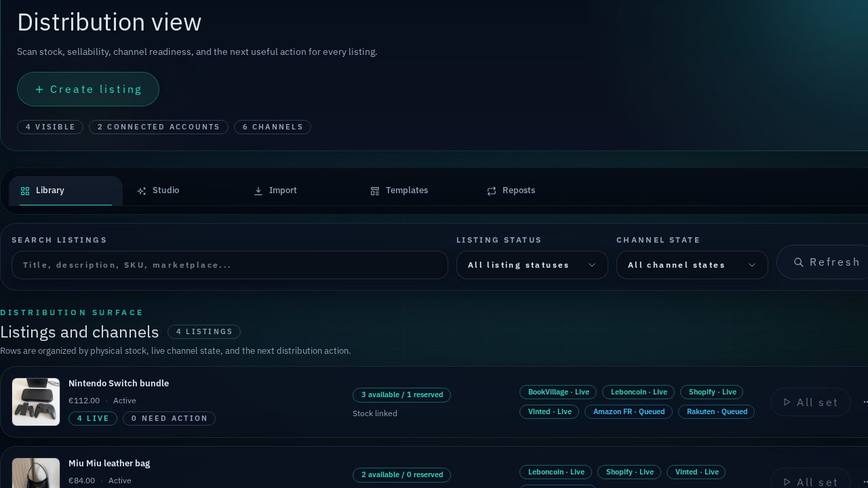Screen dimensions: 868x488
Task: Click the €84.00 price text
Action: [82, 481]
